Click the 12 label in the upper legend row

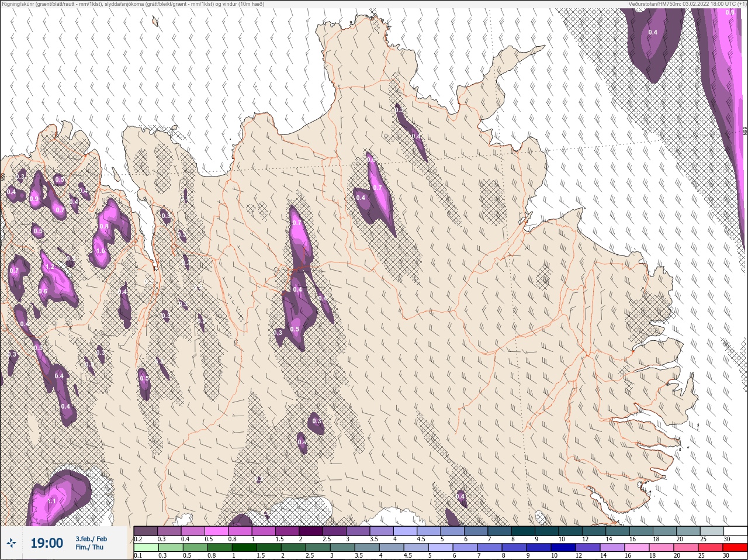tap(584, 539)
